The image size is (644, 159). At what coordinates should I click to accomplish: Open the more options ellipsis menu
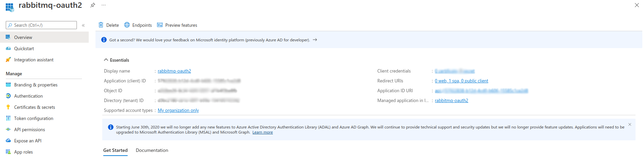pyautogui.click(x=104, y=5)
